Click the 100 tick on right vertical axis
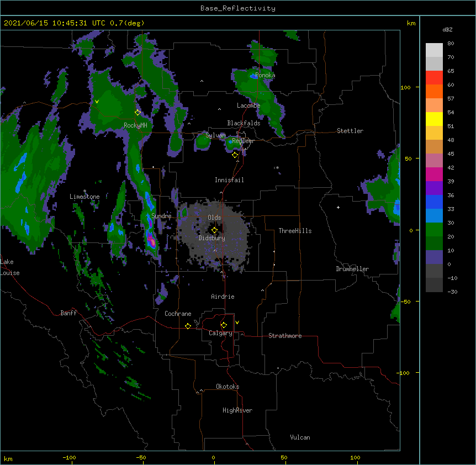The height and width of the screenshot is (465, 476). tap(405, 87)
